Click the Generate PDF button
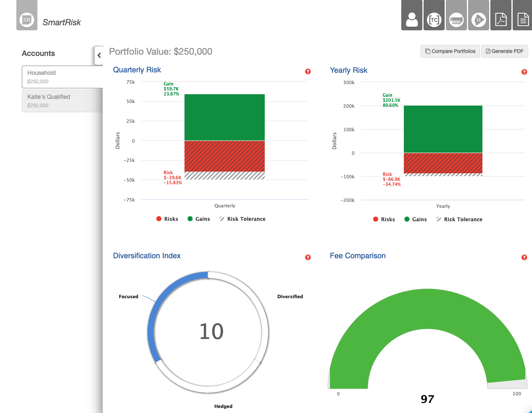 pyautogui.click(x=504, y=51)
